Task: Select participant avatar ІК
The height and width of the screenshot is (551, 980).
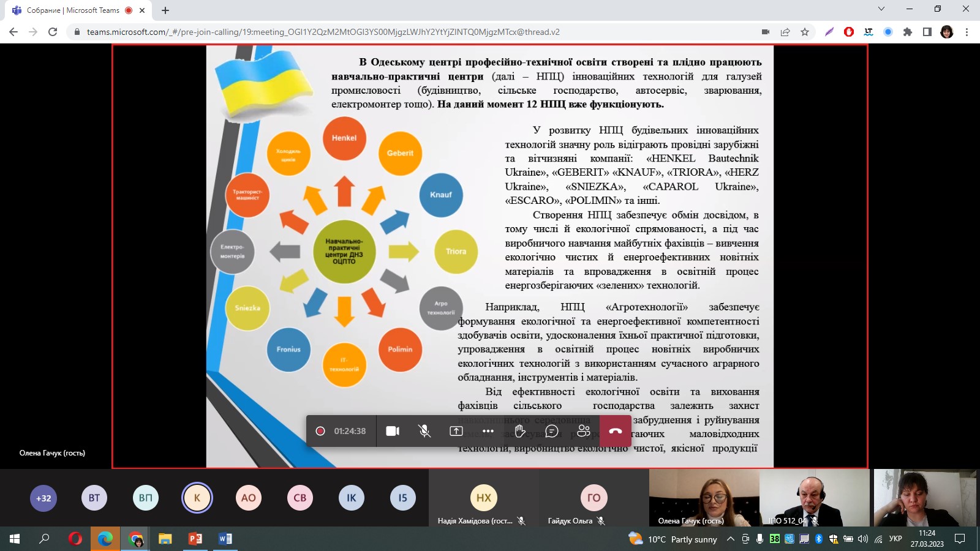Action: coord(352,498)
